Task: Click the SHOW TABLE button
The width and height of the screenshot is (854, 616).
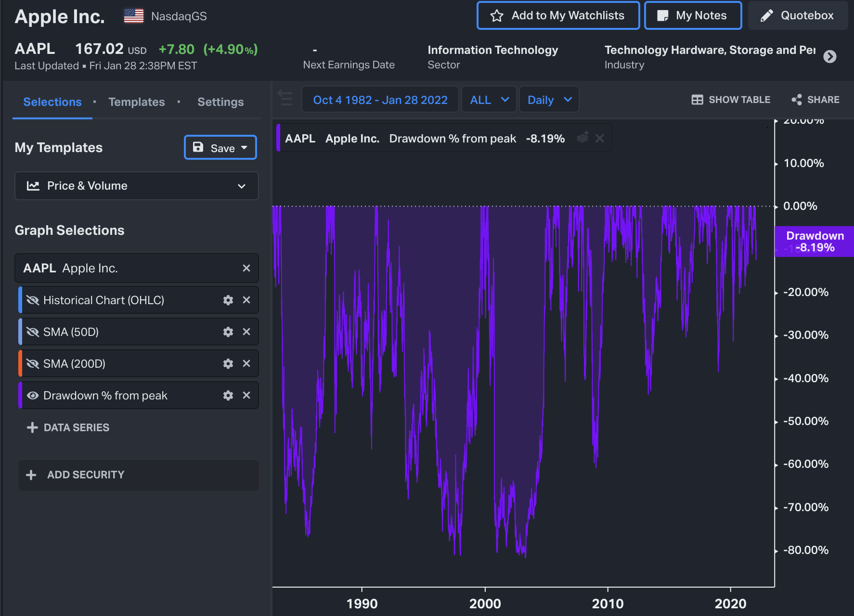Action: (731, 100)
